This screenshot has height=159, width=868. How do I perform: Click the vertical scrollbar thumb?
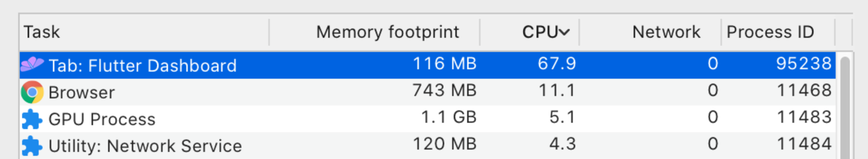point(845,108)
